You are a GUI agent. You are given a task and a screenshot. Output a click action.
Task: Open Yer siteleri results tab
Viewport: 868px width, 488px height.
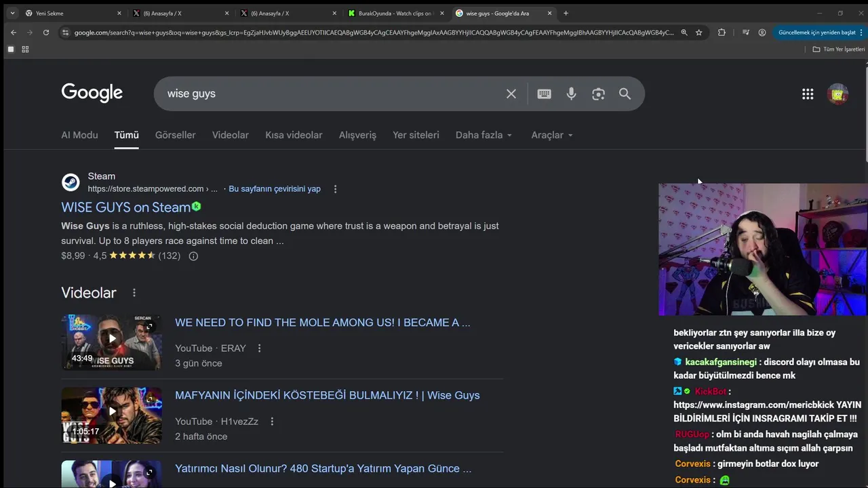tap(416, 135)
